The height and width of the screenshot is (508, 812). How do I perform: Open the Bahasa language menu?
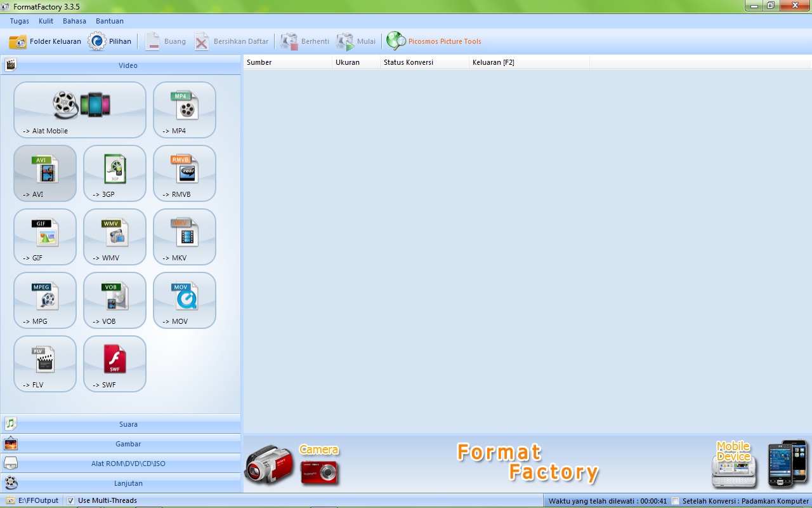click(74, 21)
